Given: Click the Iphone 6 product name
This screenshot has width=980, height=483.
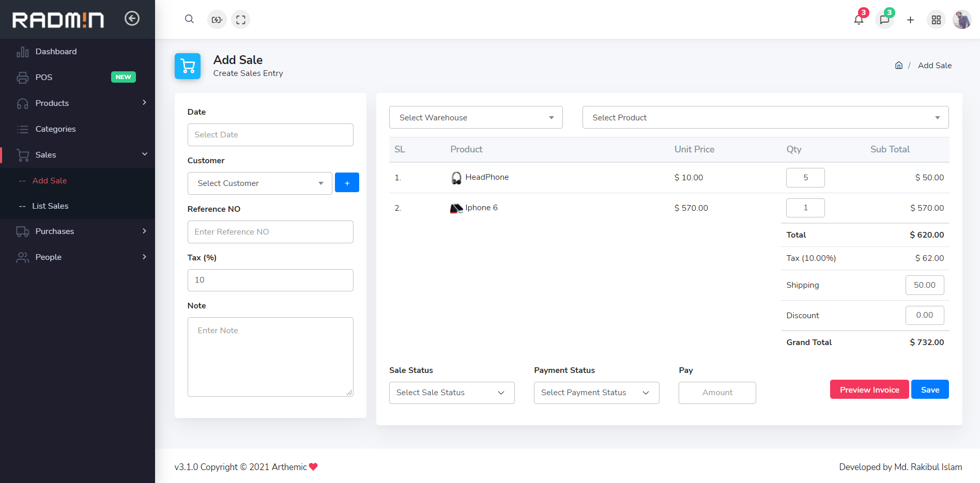Looking at the screenshot, I should (481, 208).
